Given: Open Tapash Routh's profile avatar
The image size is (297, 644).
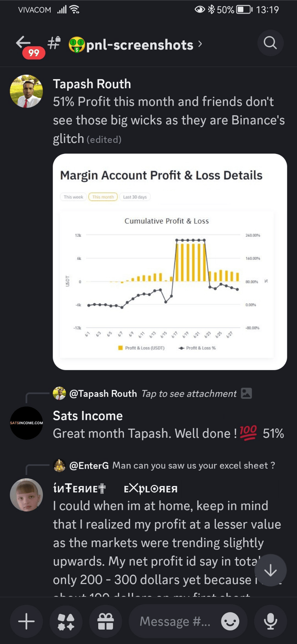Looking at the screenshot, I should 26,91.
